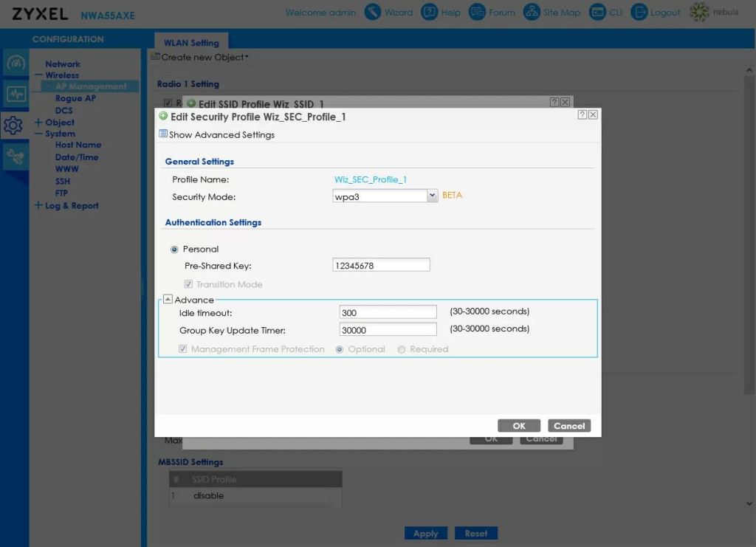Open the Maintenance tools sidebar icon
Screen dimensions: 756x547
pos(16,156)
